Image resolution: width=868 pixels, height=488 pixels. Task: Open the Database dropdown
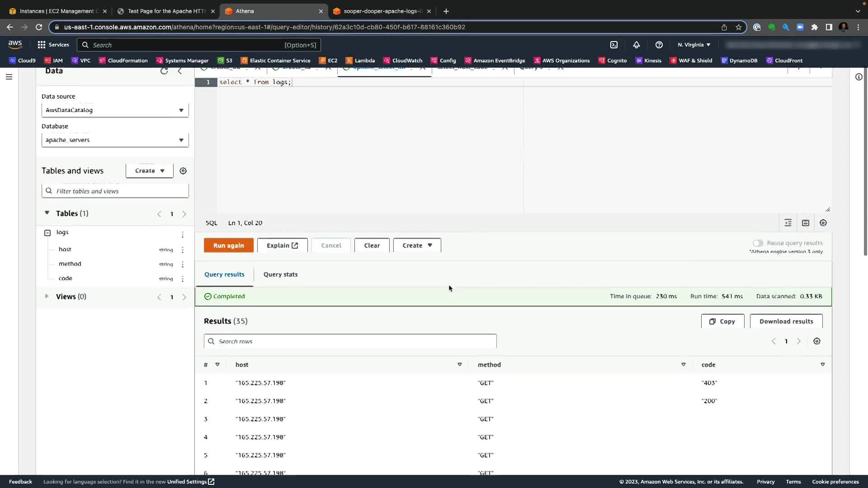[x=115, y=140]
